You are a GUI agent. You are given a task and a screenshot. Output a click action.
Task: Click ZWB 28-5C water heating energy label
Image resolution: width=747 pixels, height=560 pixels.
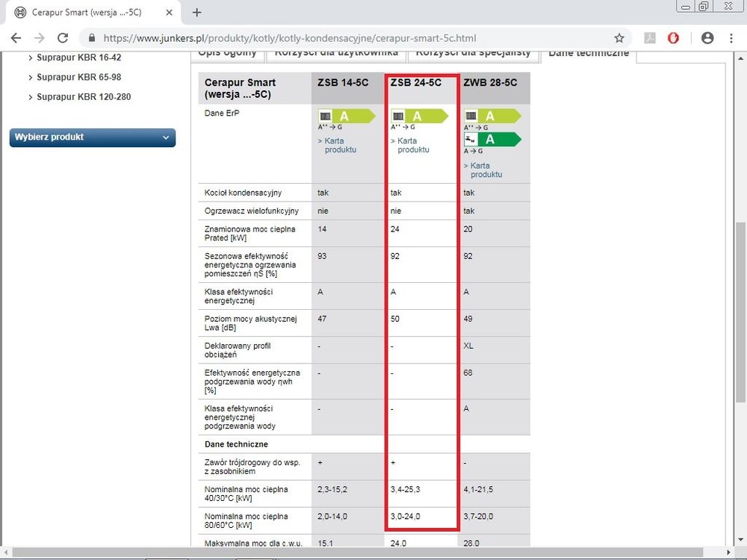[492, 140]
